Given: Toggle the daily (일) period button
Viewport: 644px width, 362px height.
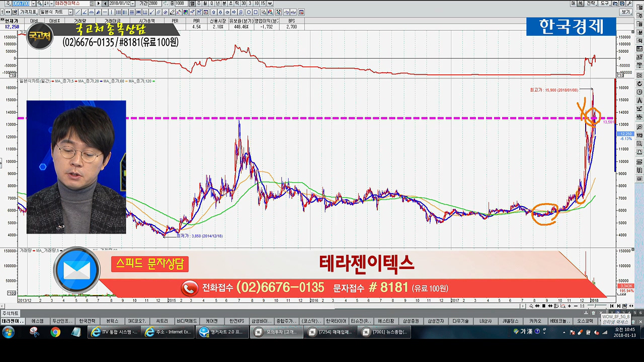Looking at the screenshot, I should coord(192,4).
